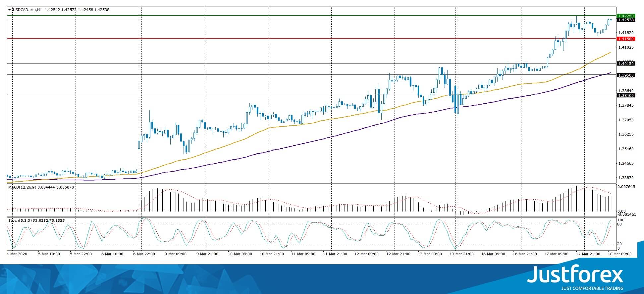644x294 pixels.
Task: Click the 13 Mar 09:00 time label
Action: point(430,254)
